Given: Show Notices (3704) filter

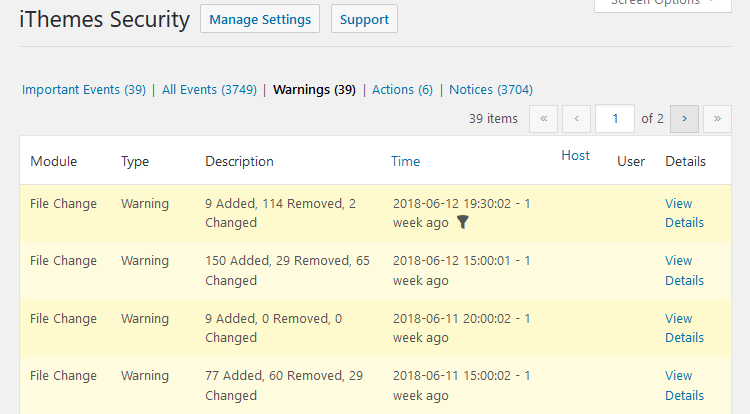Looking at the screenshot, I should pyautogui.click(x=491, y=90).
